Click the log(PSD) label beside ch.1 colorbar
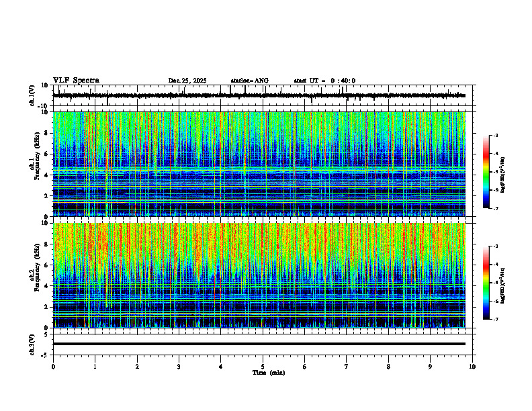Image resolution: width=532 pixels, height=411 pixels. click(x=503, y=175)
